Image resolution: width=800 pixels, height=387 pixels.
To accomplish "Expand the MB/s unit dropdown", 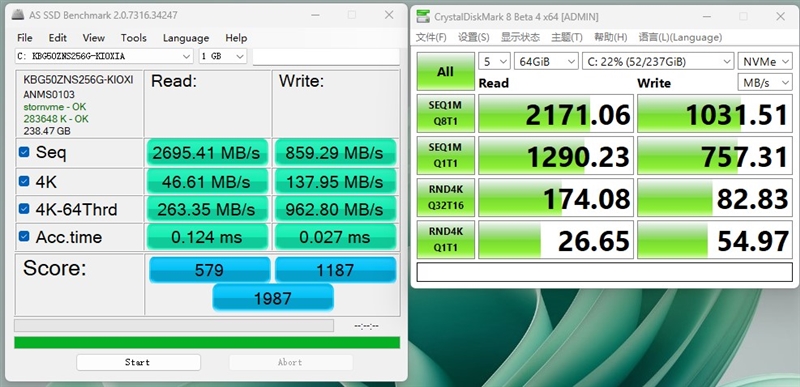I will point(765,83).
